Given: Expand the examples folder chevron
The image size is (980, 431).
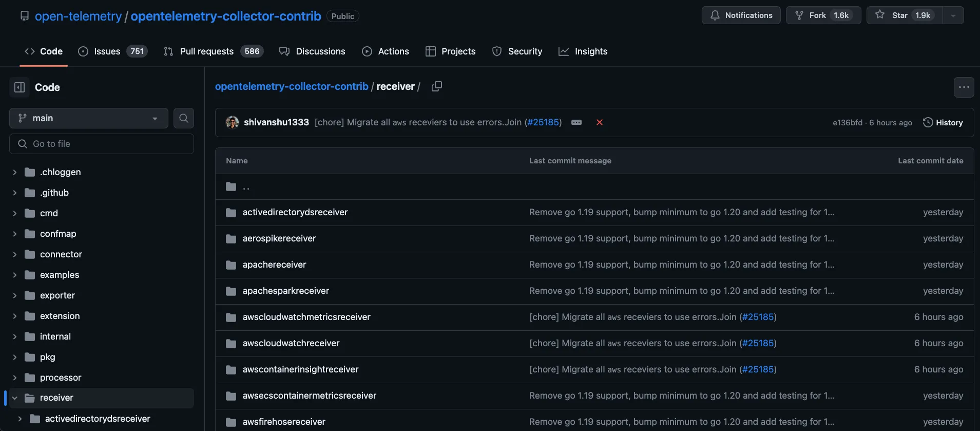Looking at the screenshot, I should (x=15, y=275).
